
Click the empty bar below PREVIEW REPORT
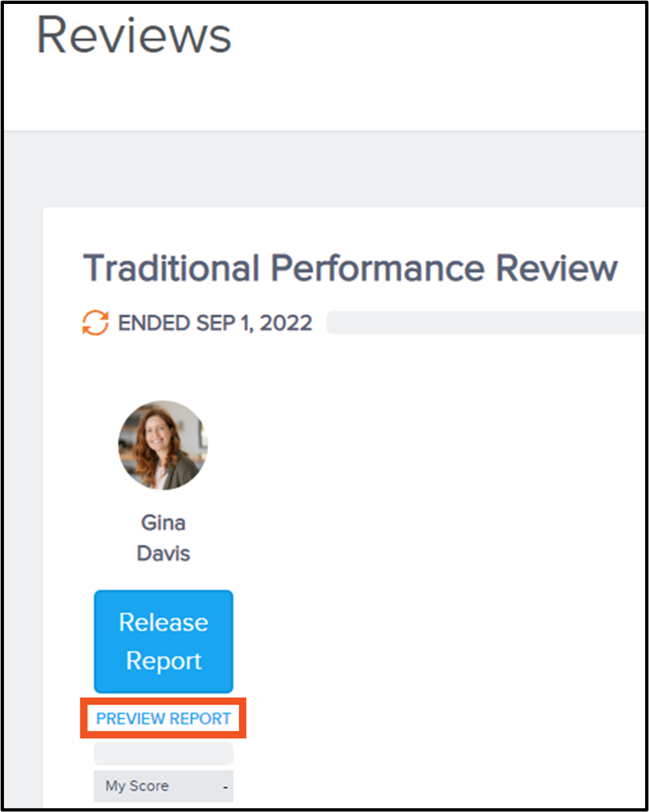162,754
